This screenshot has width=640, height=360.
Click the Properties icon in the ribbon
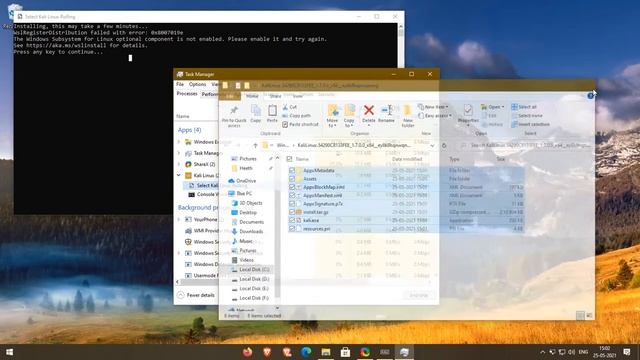coord(468,110)
